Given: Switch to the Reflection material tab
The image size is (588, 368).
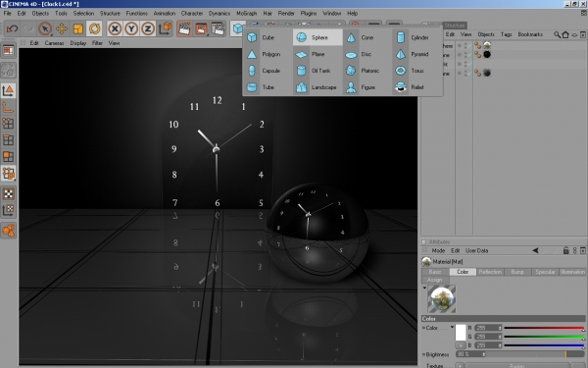Looking at the screenshot, I should click(x=490, y=272).
